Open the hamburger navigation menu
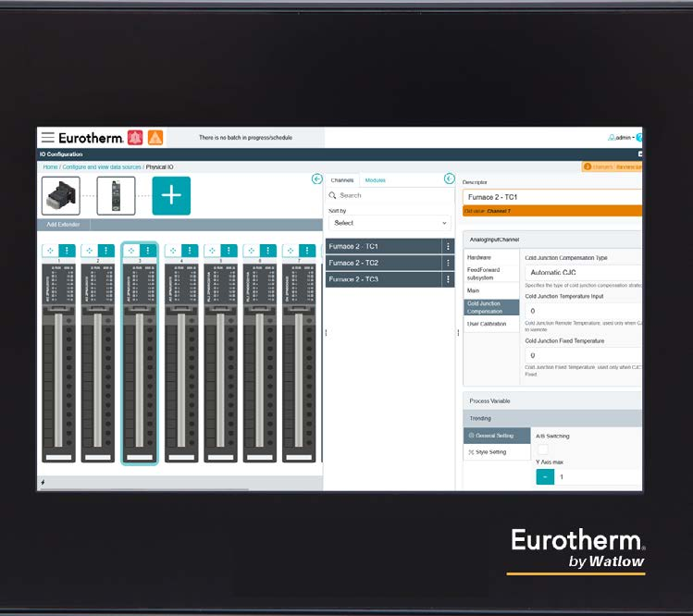 coord(48,138)
